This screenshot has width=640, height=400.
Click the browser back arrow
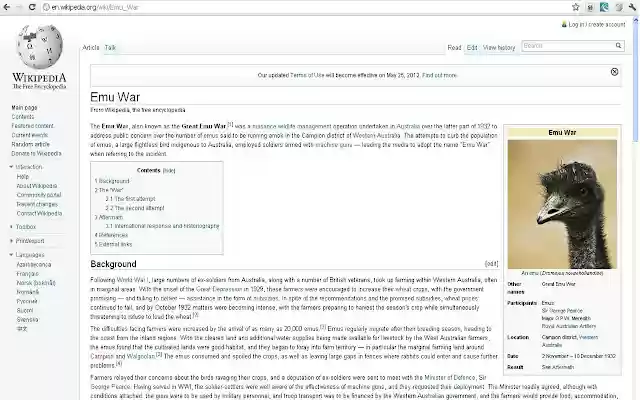(7, 7)
